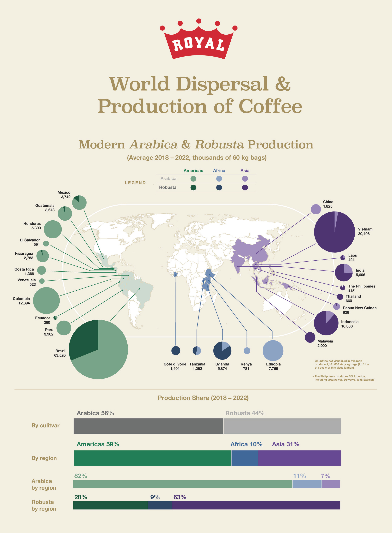Click the Colombia production circle

[46, 300]
